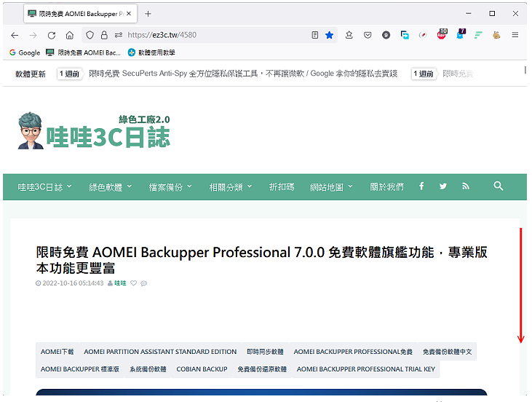Open the 關於我們 menu item
The width and height of the screenshot is (532, 402).
click(386, 187)
